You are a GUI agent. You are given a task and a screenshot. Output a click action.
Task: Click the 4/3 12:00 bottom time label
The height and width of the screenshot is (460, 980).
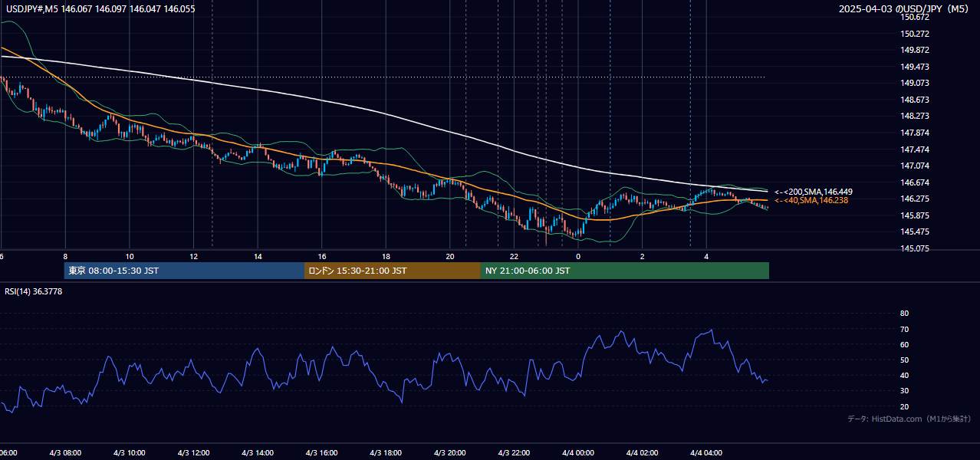[x=193, y=453]
